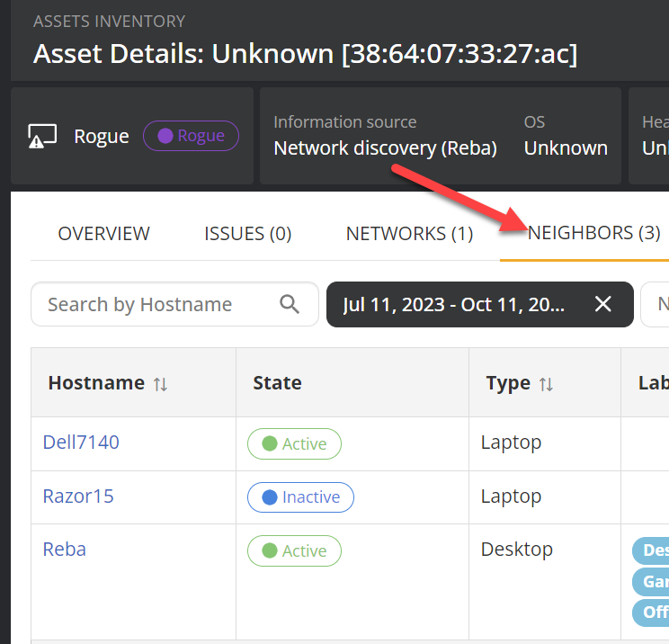
Task: Open the Dell7140 hostname link
Action: coord(81,442)
